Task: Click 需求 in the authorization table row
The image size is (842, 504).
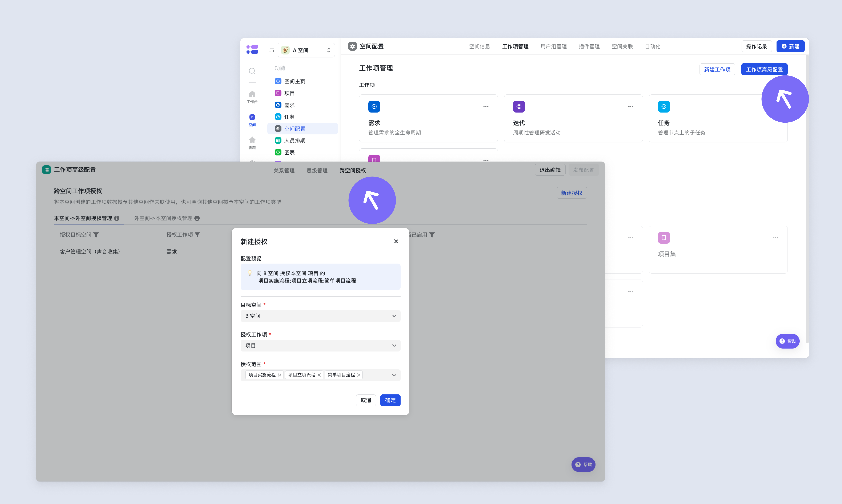Action: [x=172, y=252]
